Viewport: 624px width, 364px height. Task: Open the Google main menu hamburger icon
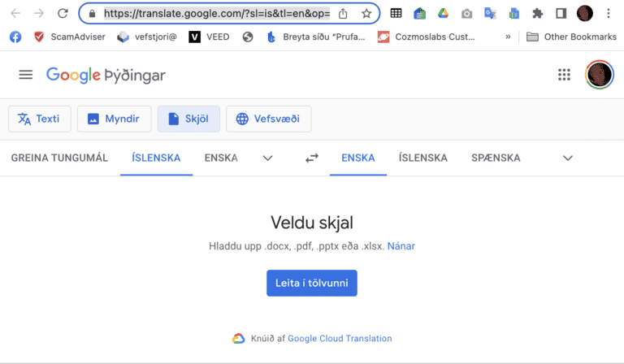(x=26, y=75)
